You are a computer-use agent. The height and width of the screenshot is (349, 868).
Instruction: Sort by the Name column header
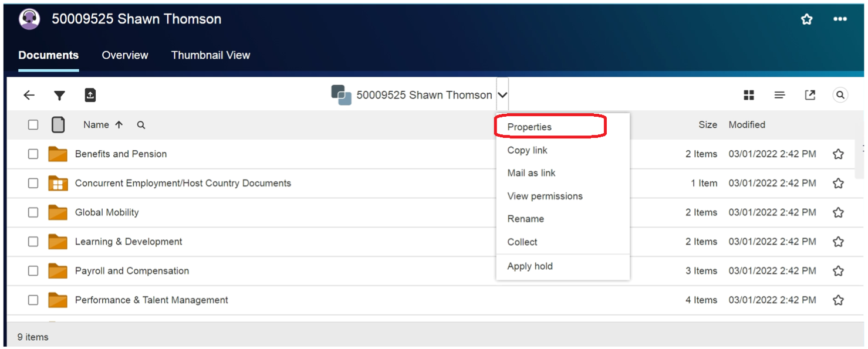coord(96,124)
